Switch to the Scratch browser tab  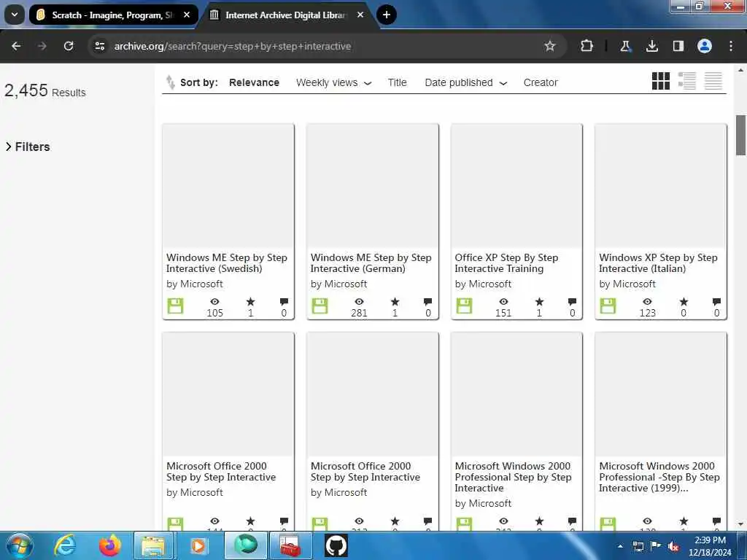[x=113, y=15]
